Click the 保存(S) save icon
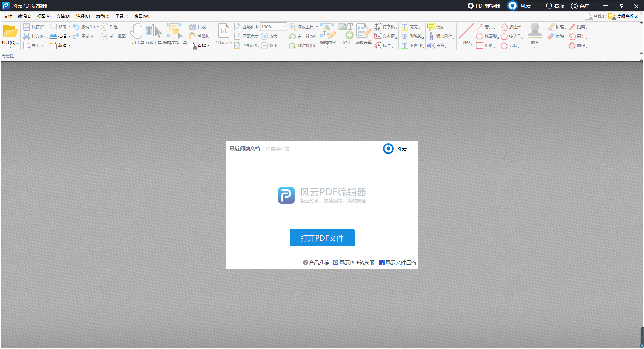Image resolution: width=644 pixels, height=349 pixels. pyautogui.click(x=26, y=27)
